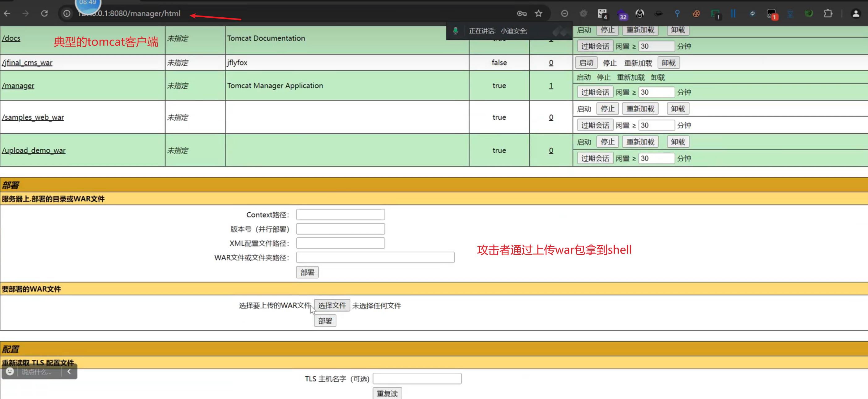This screenshot has height=399, width=868.
Task: Click 重新加载 button in /upload_demo_war row
Action: click(640, 142)
